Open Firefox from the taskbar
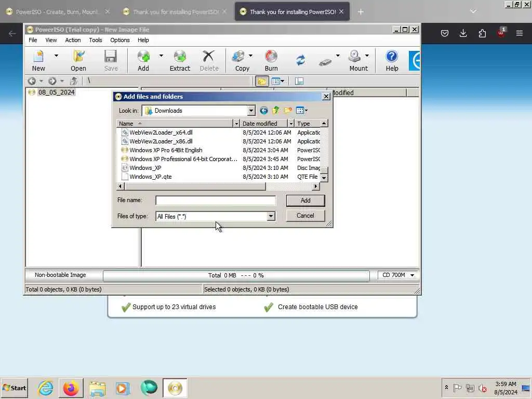 click(x=71, y=388)
